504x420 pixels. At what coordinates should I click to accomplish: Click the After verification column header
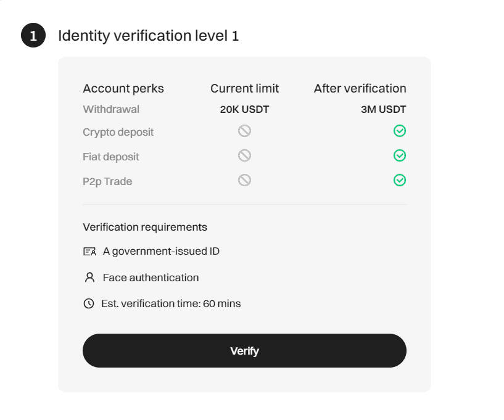pos(360,88)
